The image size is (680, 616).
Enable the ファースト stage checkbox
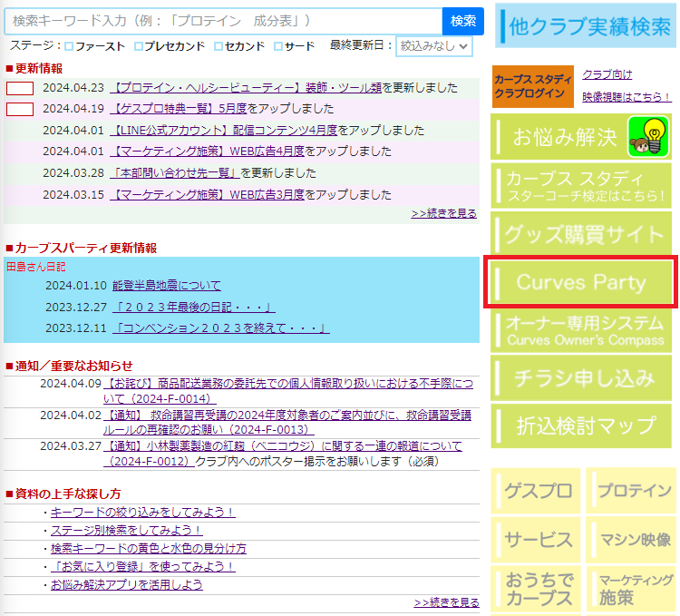70,46
